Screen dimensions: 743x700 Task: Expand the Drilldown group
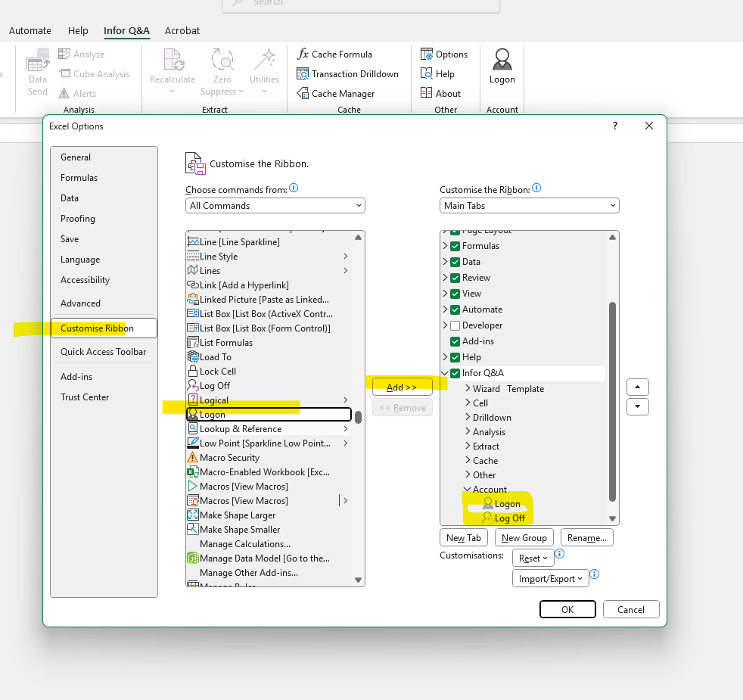pyautogui.click(x=468, y=417)
